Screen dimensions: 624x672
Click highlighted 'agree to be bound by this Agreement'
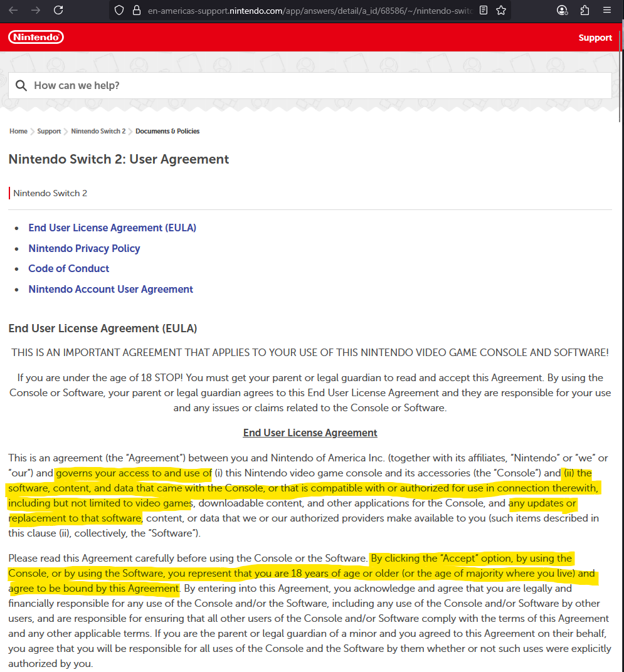click(x=93, y=589)
